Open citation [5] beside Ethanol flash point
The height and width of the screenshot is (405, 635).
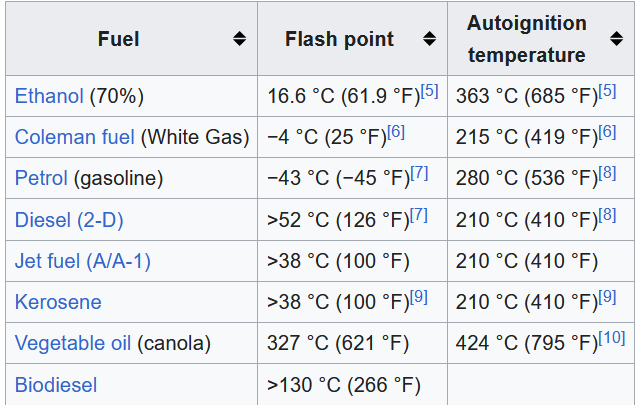pos(429,92)
